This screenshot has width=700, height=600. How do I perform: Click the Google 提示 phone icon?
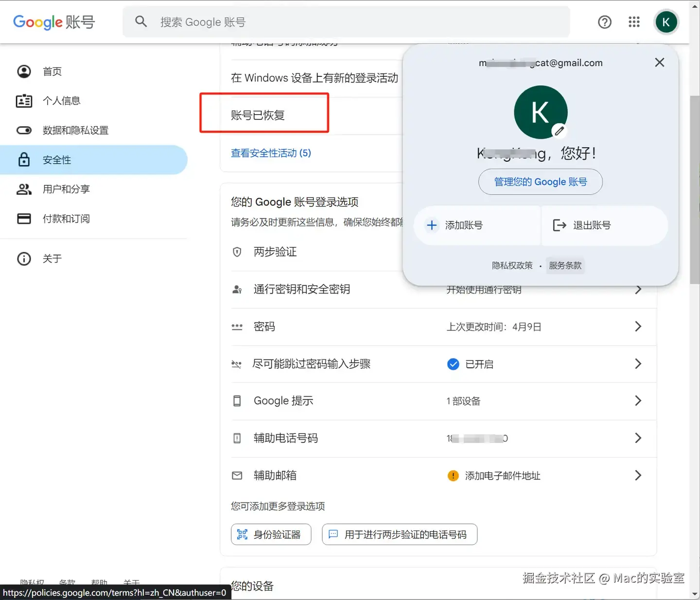237,401
